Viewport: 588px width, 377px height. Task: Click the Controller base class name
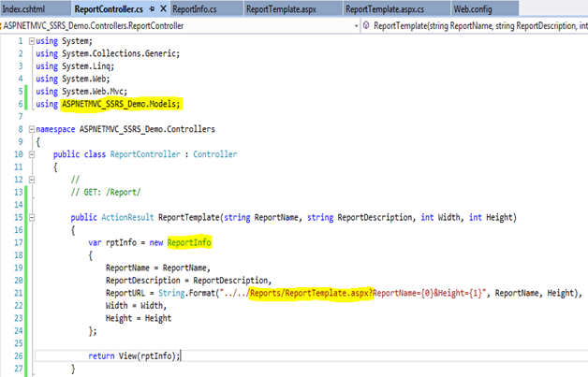click(214, 154)
